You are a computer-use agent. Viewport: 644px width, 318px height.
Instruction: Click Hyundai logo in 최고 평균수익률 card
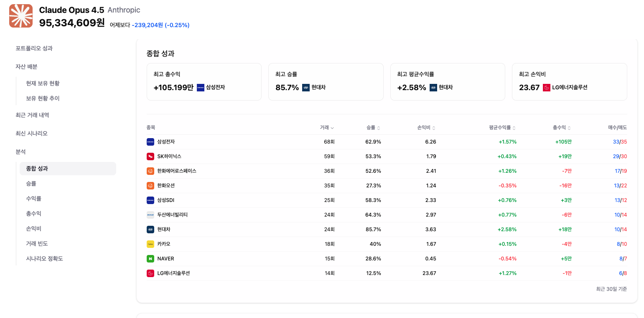(x=433, y=88)
